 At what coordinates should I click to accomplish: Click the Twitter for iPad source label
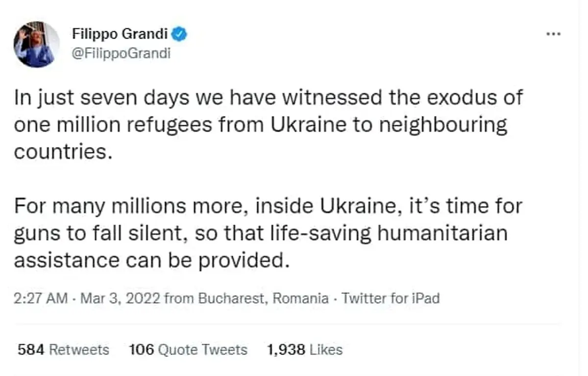[391, 298]
